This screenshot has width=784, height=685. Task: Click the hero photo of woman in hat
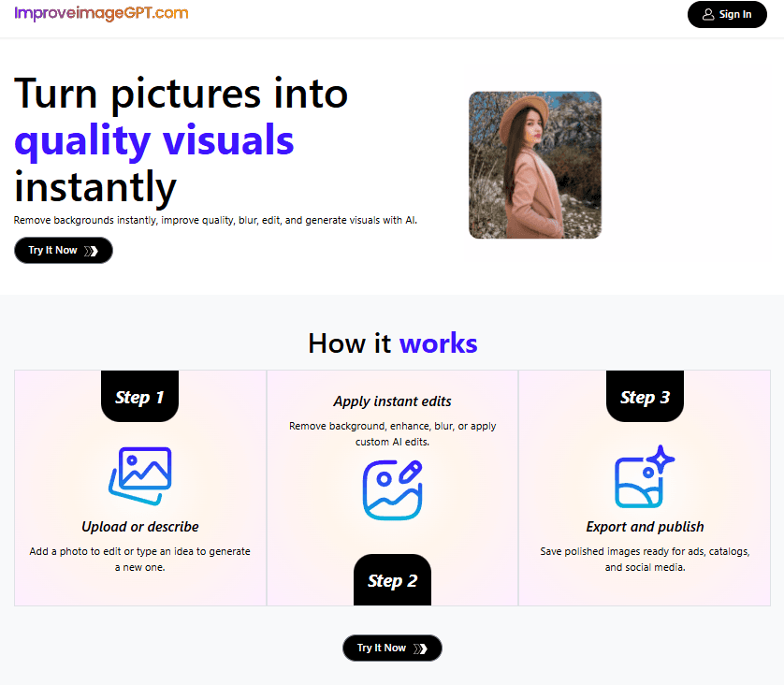(534, 164)
